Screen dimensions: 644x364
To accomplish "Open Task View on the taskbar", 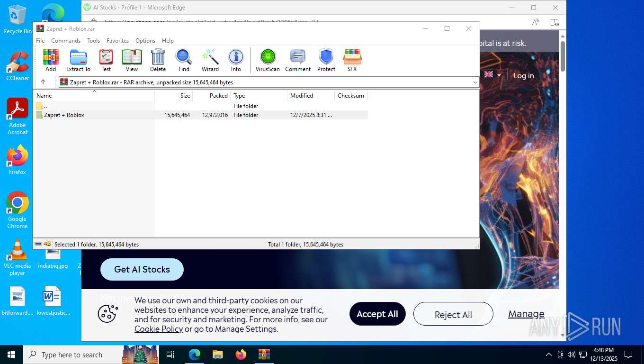I will coord(170,355).
